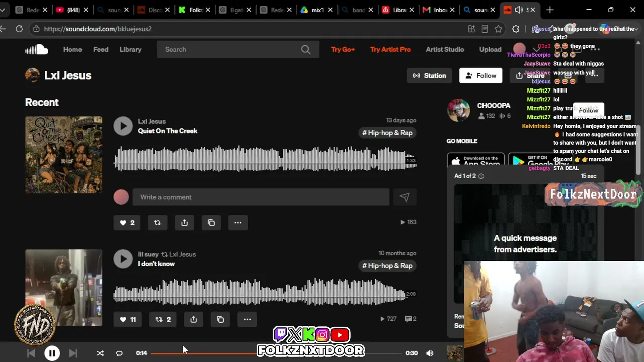Click the Write a comment field
The image size is (644, 362).
coord(261,197)
